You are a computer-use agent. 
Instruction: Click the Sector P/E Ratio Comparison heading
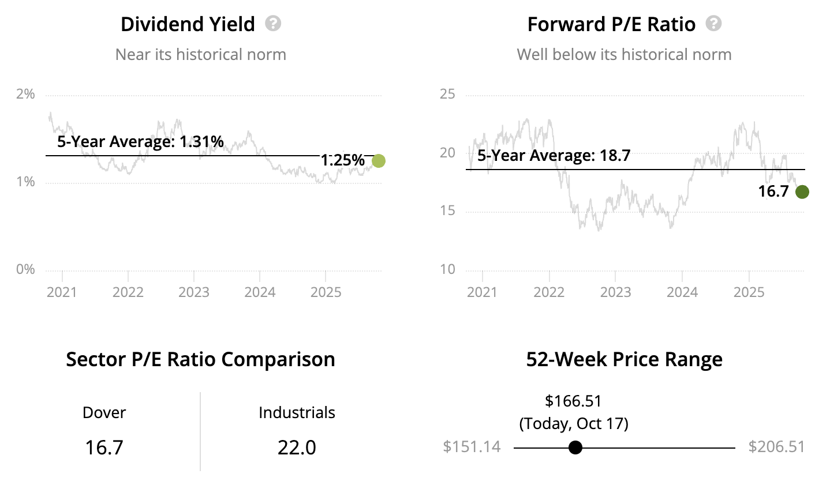[x=200, y=359]
